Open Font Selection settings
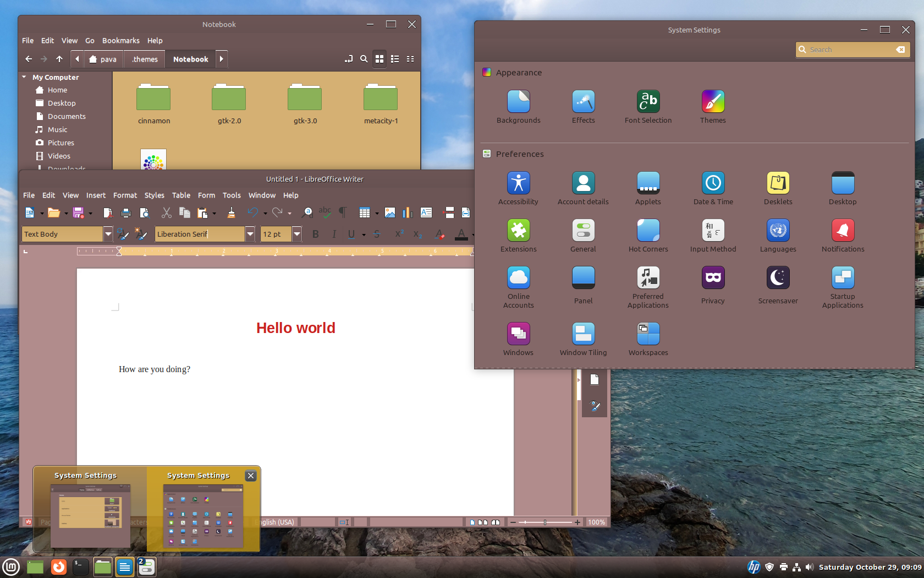Screen dimensions: 924x578 (x=648, y=107)
